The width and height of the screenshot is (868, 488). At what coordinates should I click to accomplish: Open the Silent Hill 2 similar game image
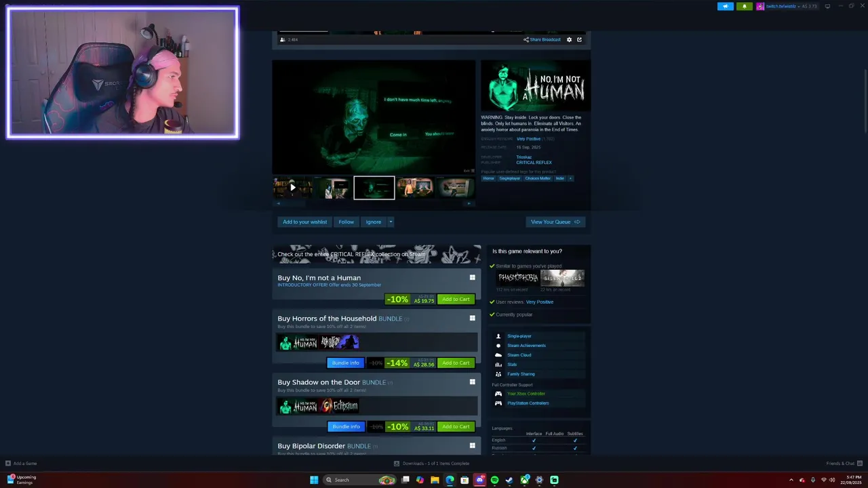562,278
